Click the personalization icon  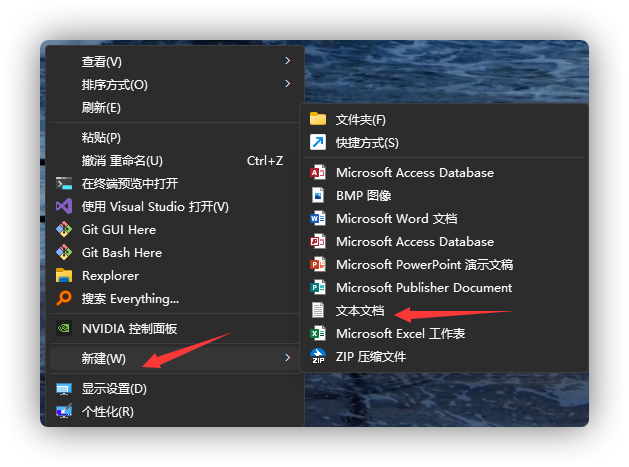pos(64,411)
